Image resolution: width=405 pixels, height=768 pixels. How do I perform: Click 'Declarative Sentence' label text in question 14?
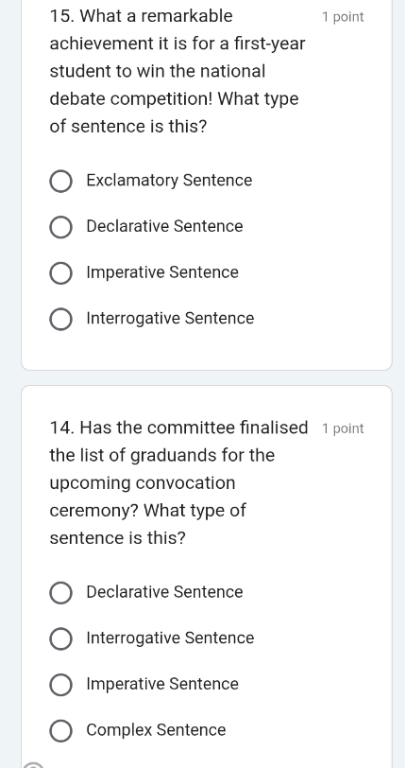(x=165, y=592)
